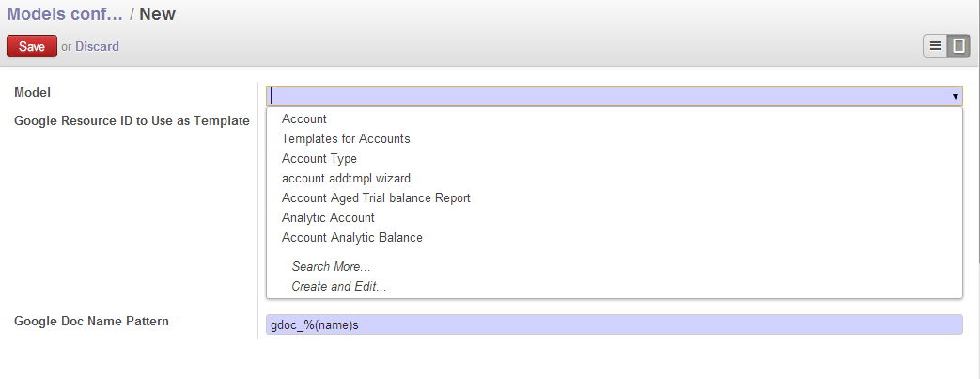Open Search More... for models

tap(331, 267)
